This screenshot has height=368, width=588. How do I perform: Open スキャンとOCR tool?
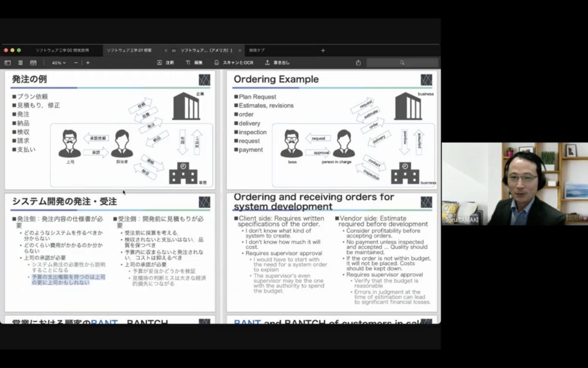tap(234, 63)
